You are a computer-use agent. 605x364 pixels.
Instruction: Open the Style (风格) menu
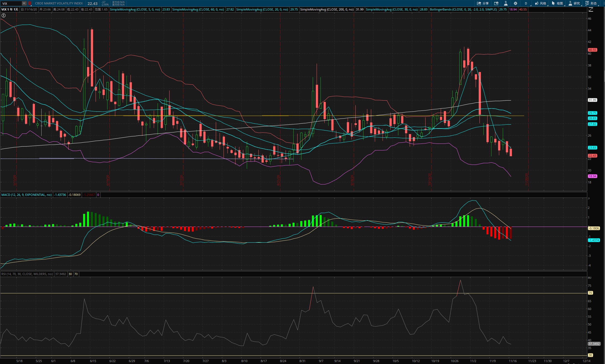pyautogui.click(x=540, y=3)
